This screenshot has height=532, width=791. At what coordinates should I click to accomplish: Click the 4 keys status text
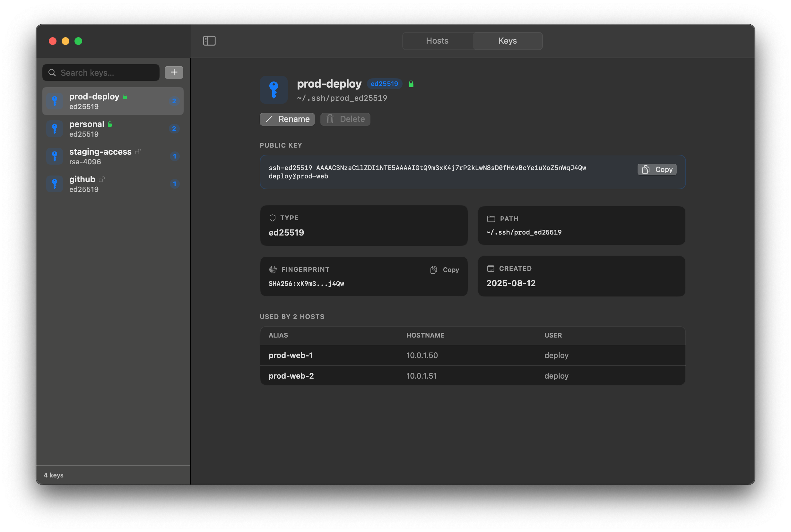coord(54,475)
